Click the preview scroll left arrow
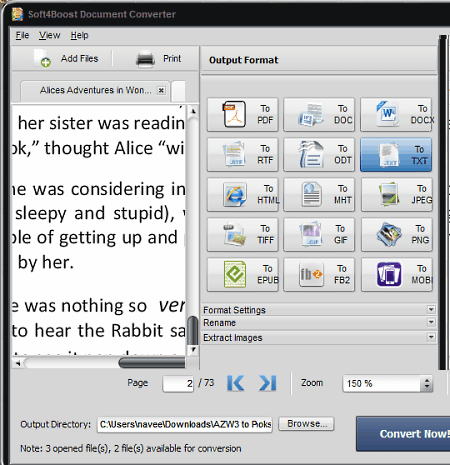The image size is (450, 465). 18,363
